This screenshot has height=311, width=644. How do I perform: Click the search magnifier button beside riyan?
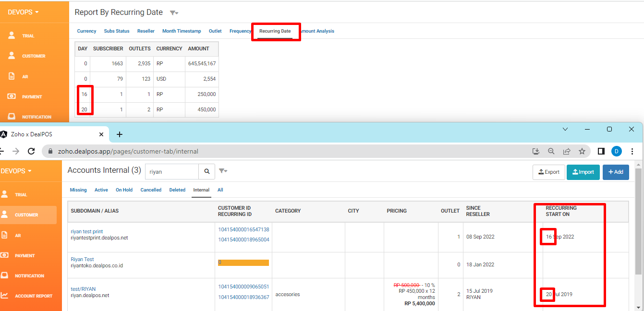[207, 171]
